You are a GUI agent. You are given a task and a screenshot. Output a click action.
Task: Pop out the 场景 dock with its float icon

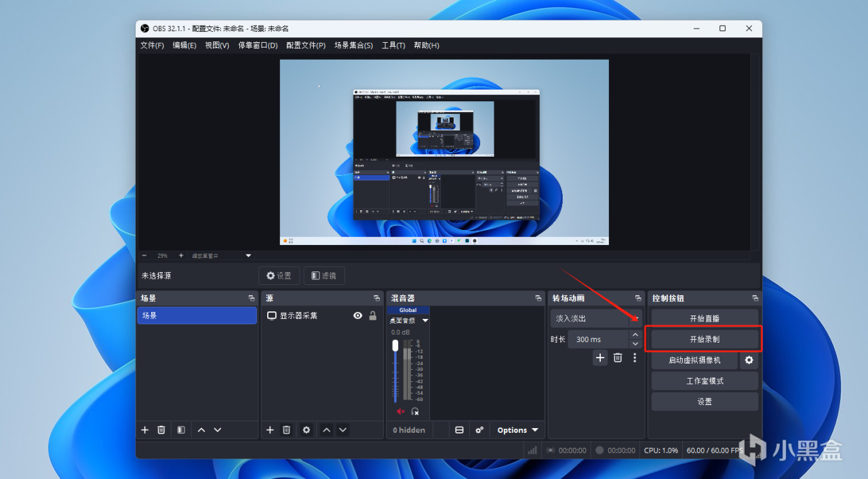click(252, 299)
